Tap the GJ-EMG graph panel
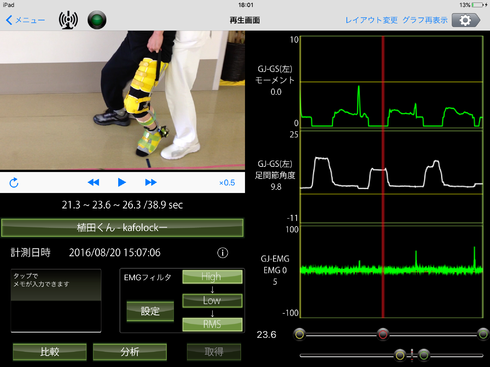Viewport: 490px width, 367px height. coord(392,272)
